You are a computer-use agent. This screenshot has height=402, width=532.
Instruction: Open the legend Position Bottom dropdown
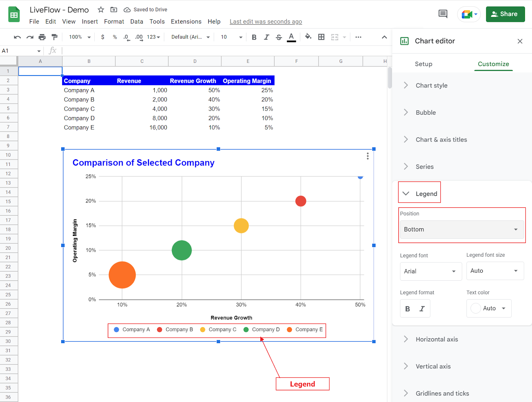[x=462, y=229]
